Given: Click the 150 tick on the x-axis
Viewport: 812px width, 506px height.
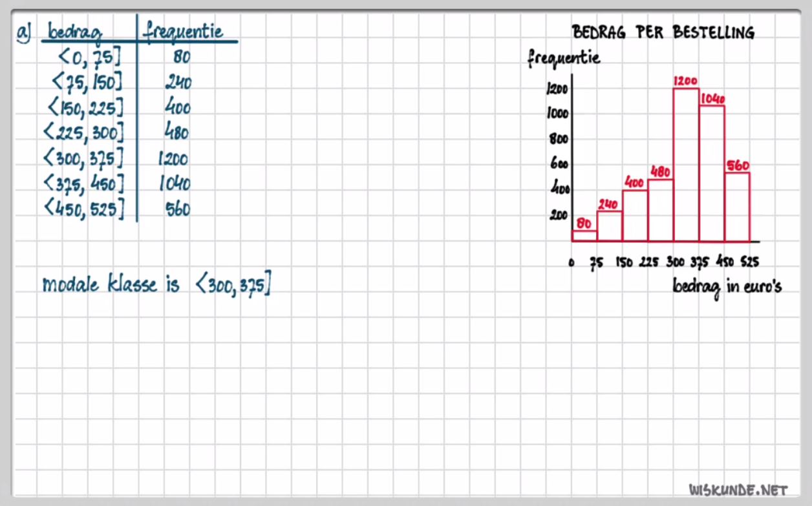Looking at the screenshot, I should point(623,262).
